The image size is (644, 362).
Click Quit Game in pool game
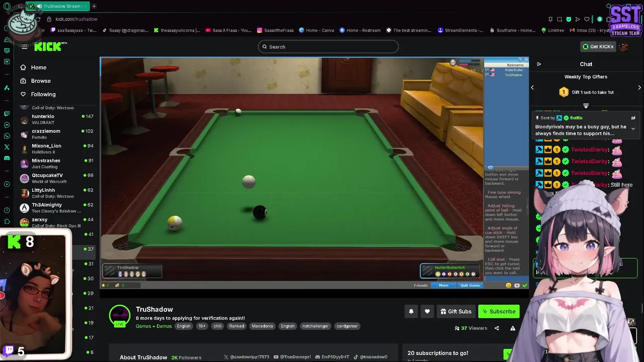point(470,285)
